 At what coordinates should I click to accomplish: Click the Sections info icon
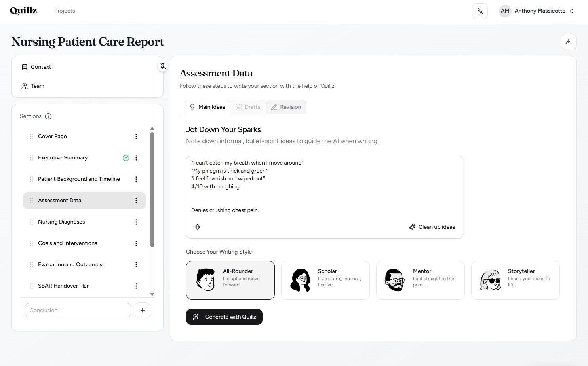pos(48,116)
